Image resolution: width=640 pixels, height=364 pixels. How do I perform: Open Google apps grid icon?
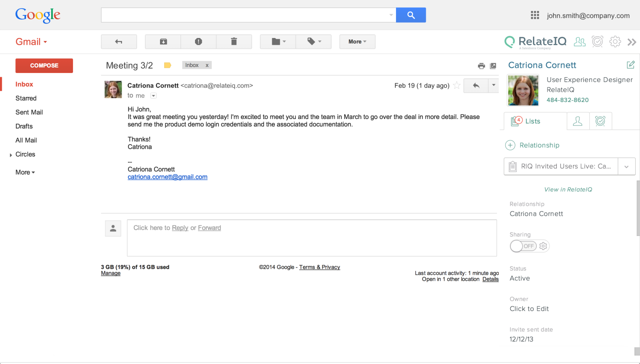tap(535, 15)
